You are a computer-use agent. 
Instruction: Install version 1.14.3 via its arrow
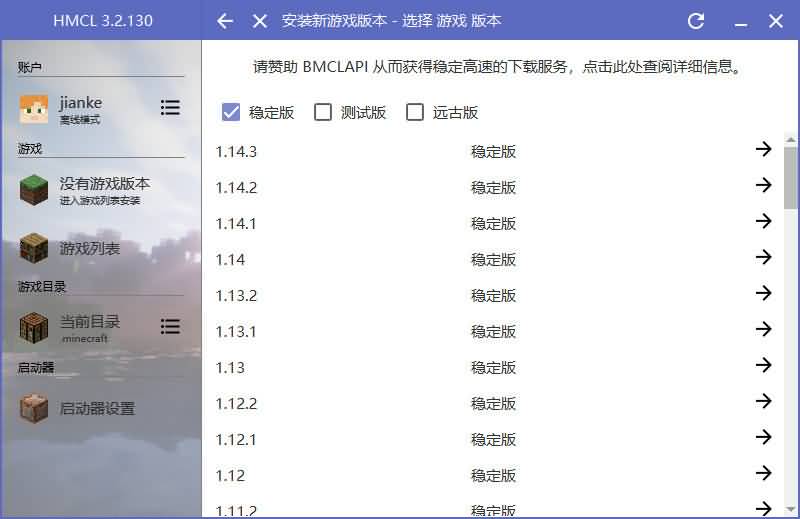[x=763, y=149]
